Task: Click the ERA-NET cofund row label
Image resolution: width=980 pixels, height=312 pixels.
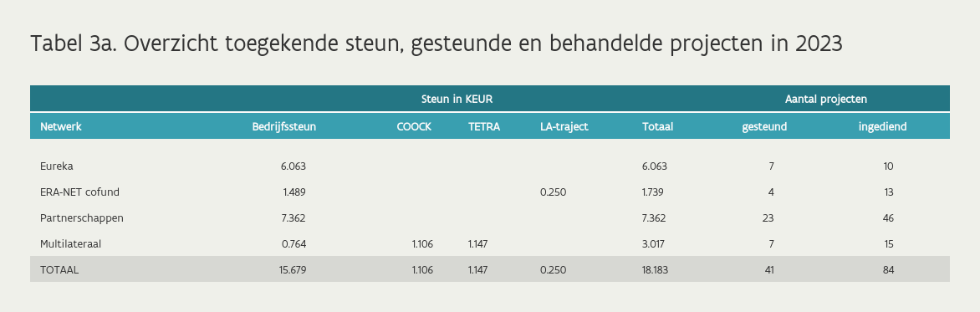Action: click(79, 192)
